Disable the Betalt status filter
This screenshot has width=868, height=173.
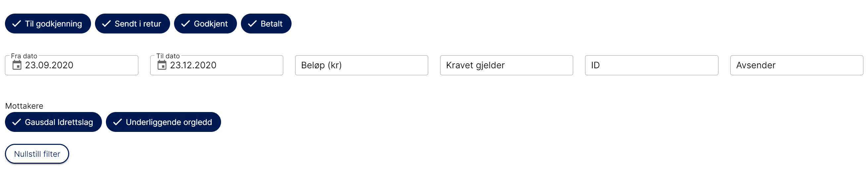pos(266,24)
